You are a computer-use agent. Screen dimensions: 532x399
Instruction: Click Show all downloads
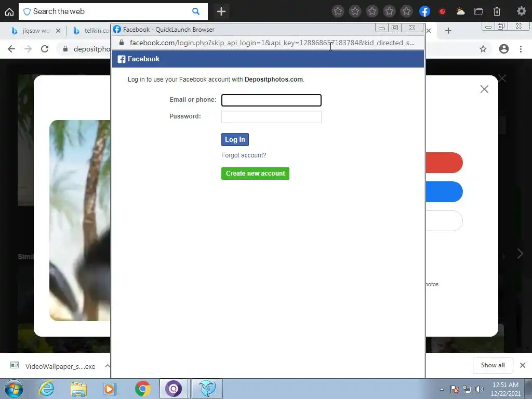[493, 365]
